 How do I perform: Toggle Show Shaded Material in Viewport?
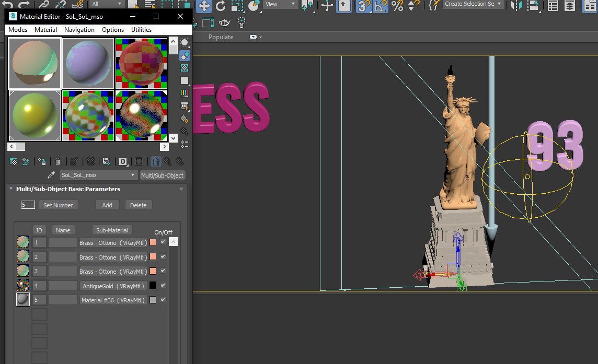pos(139,161)
